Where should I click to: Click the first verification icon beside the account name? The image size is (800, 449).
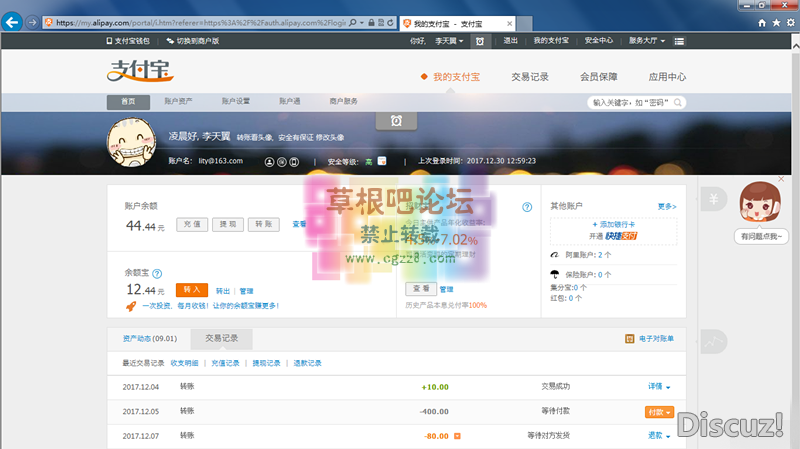click(x=269, y=162)
